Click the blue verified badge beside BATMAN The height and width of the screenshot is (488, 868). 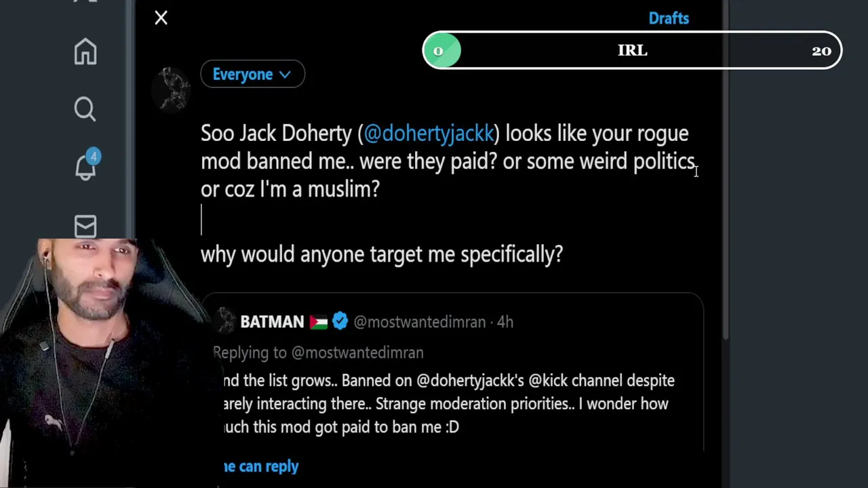coord(340,321)
